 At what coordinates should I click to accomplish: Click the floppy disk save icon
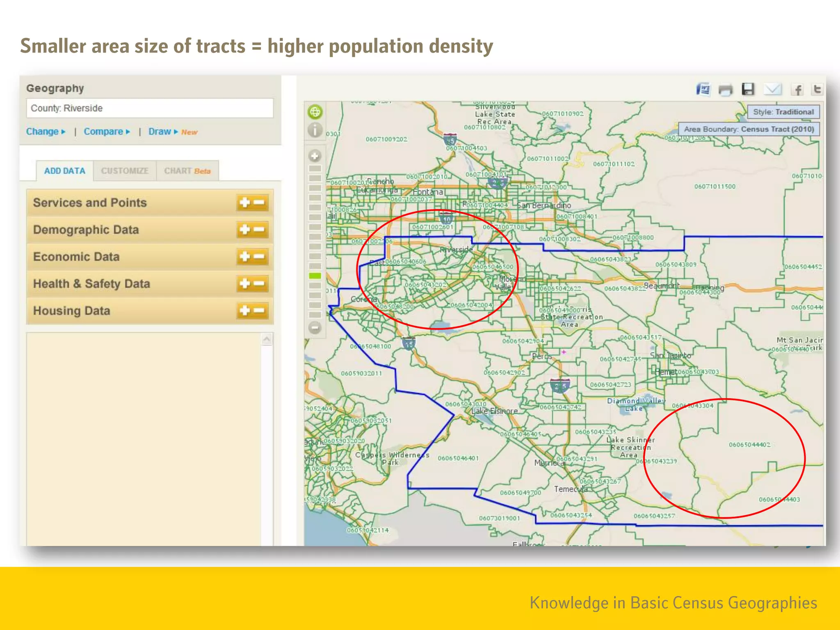(x=748, y=89)
